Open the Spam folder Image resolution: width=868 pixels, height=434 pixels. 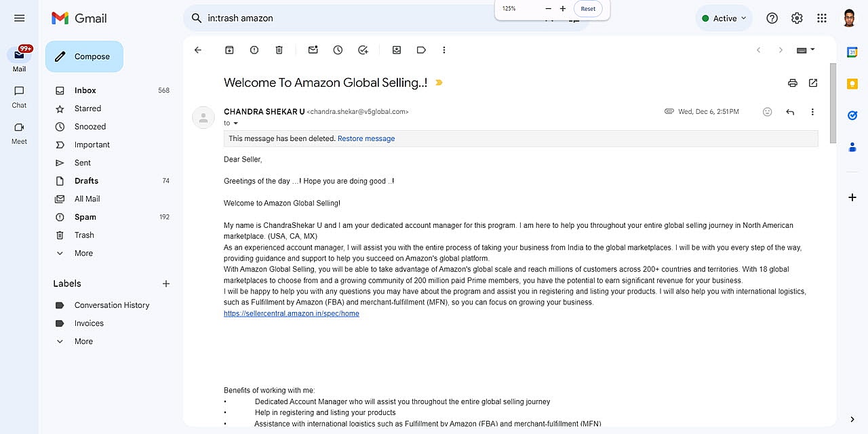pyautogui.click(x=85, y=217)
